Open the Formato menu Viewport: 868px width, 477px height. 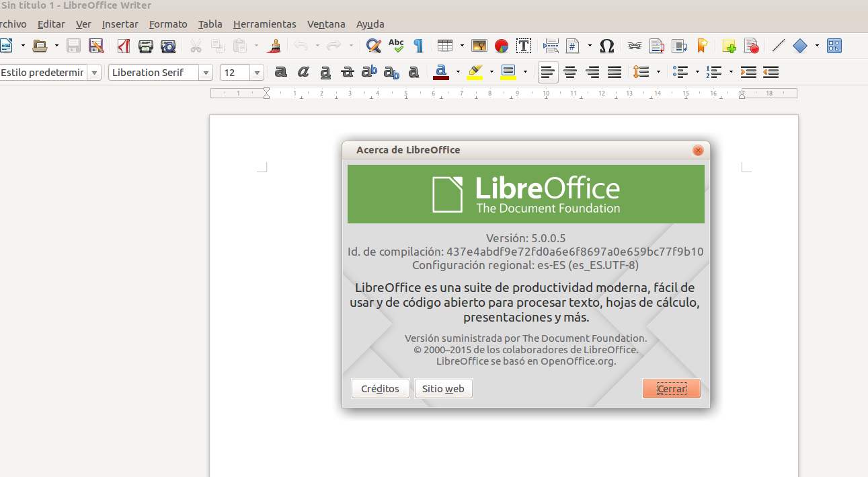pos(168,24)
